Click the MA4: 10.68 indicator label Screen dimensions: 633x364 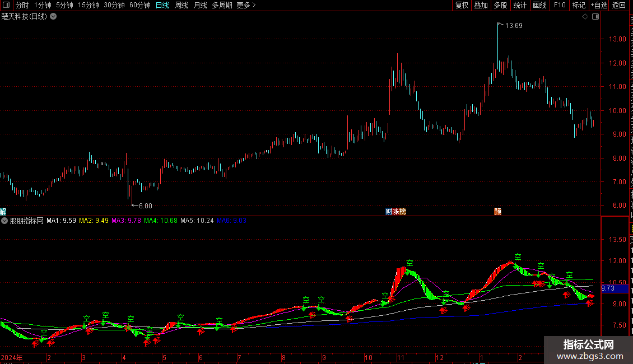pyautogui.click(x=161, y=221)
